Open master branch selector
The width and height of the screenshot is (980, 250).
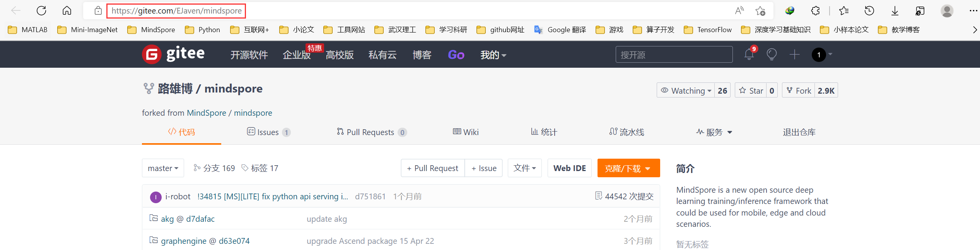(x=163, y=168)
